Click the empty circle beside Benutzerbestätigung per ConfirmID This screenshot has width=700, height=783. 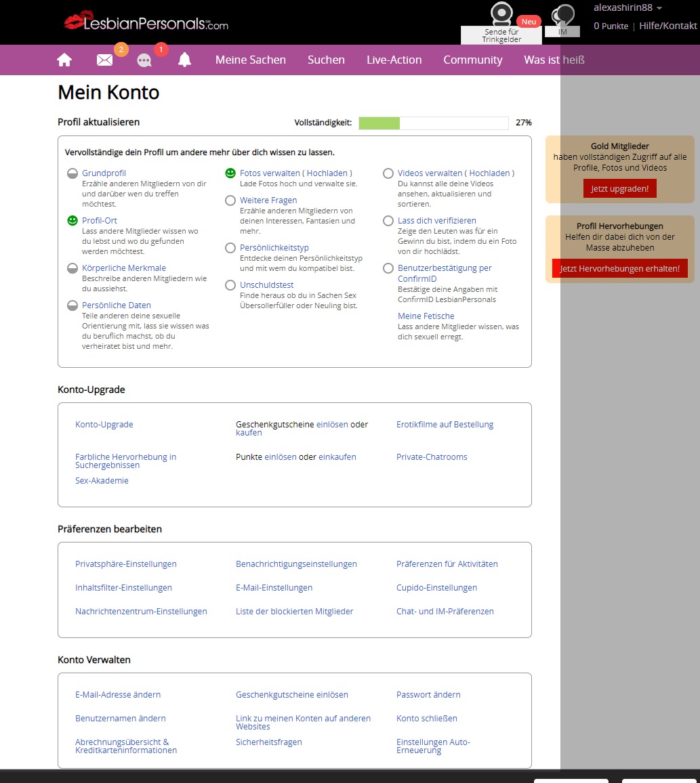click(388, 268)
